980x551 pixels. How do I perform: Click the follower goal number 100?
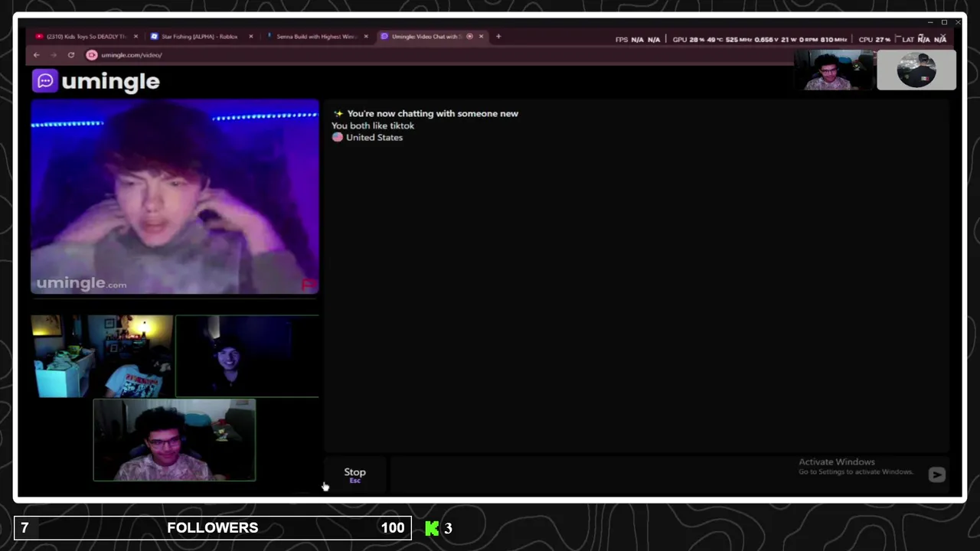[392, 528]
